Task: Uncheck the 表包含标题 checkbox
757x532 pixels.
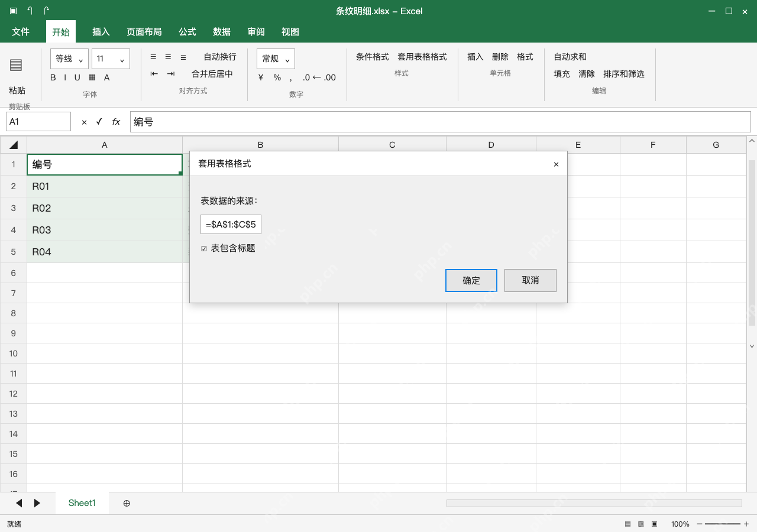Action: click(x=204, y=249)
